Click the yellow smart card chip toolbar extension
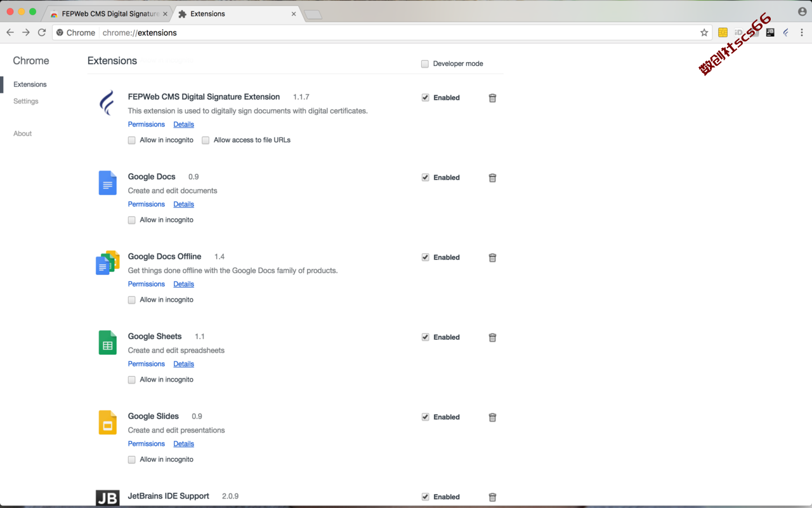 pos(723,32)
